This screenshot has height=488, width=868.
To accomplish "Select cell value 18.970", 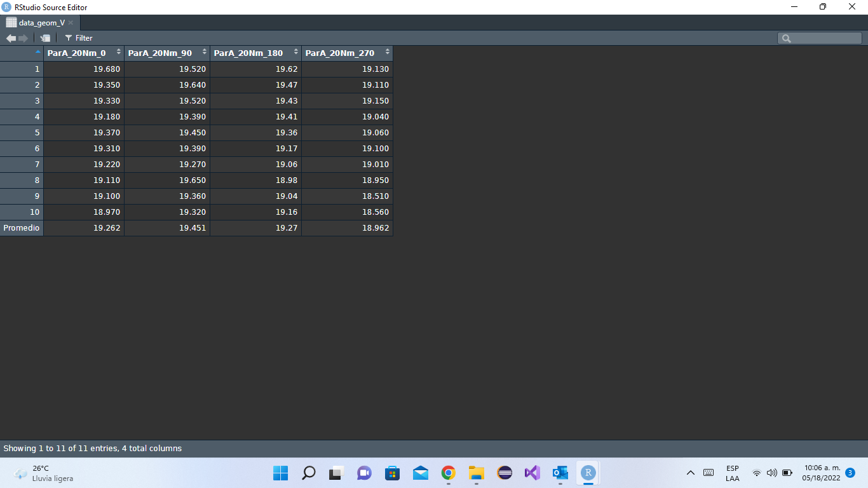I will (x=107, y=212).
